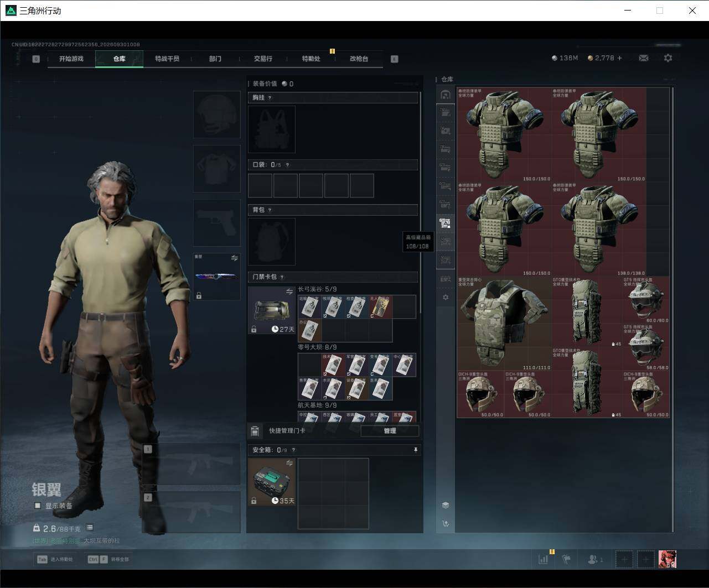Click the stacked layers icon in storage sidebar
This screenshot has height=588, width=709.
(446, 505)
